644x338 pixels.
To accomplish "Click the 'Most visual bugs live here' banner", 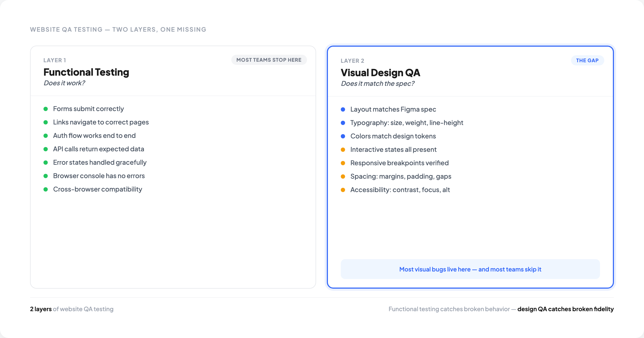I will coord(470,269).
